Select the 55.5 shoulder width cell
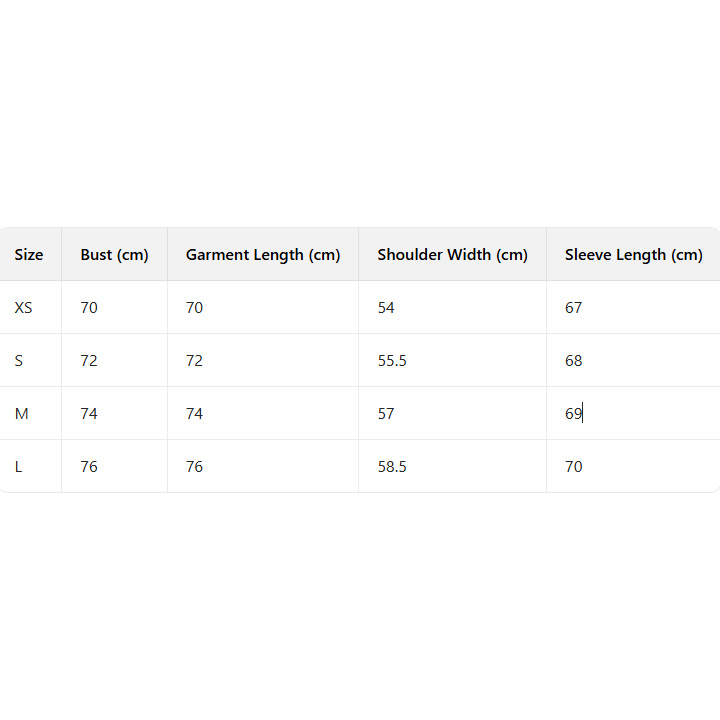 point(392,361)
